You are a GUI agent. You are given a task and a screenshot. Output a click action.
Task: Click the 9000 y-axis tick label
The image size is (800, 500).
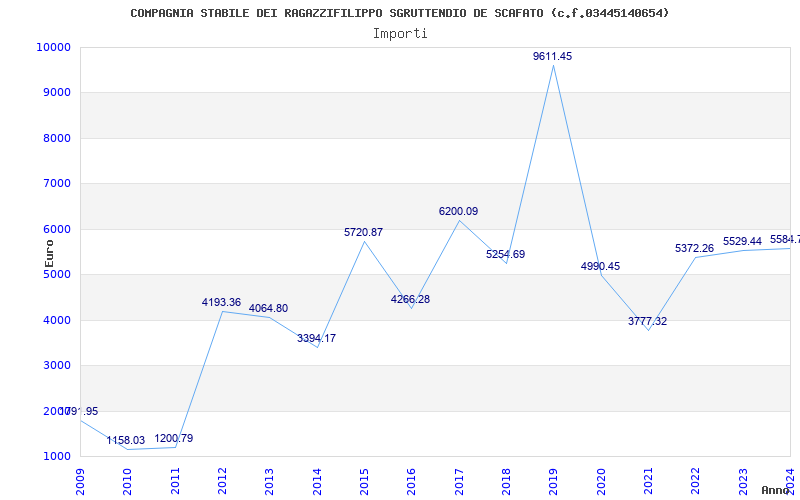point(56,93)
